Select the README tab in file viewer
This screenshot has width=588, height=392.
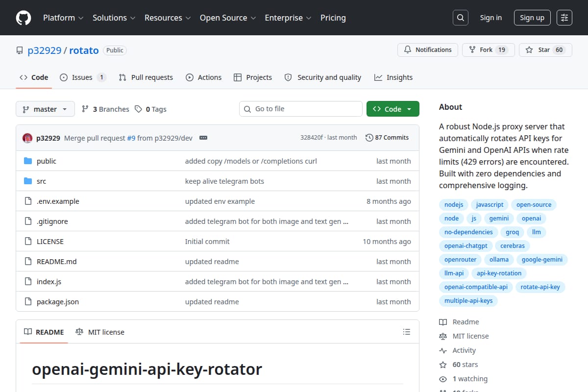(44, 332)
